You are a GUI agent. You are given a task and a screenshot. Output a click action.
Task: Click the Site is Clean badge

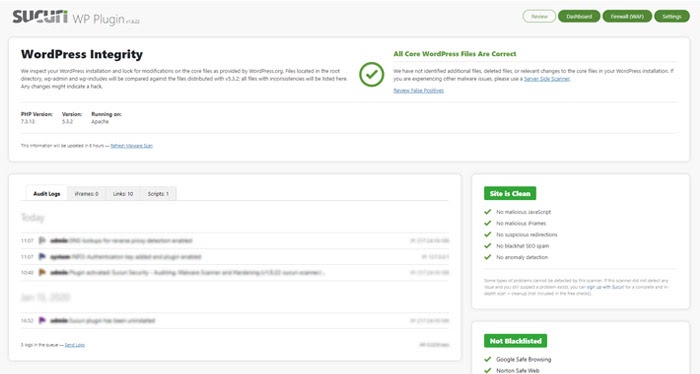[x=510, y=193]
